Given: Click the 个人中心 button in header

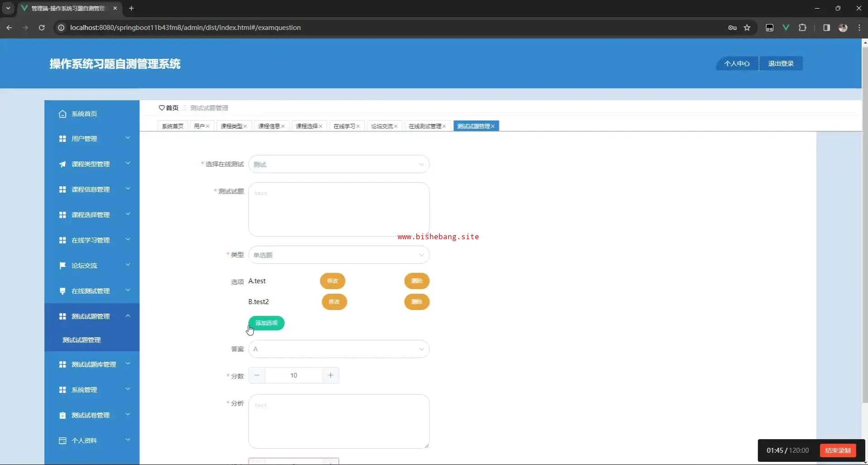Looking at the screenshot, I should 737,63.
